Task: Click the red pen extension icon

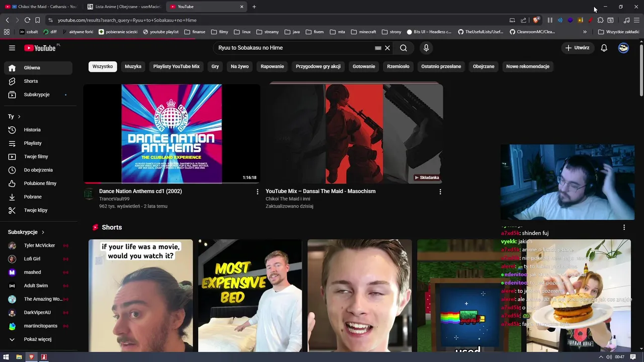Action: tap(590, 20)
